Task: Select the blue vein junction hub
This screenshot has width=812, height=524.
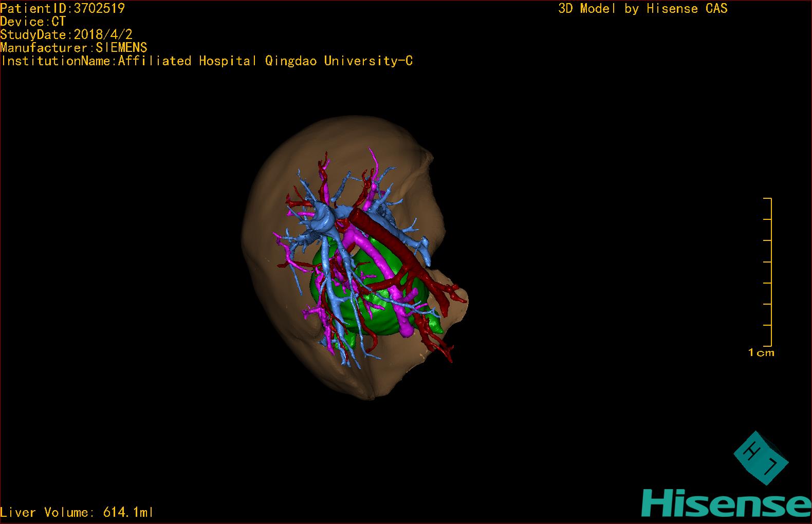Action: click(324, 218)
